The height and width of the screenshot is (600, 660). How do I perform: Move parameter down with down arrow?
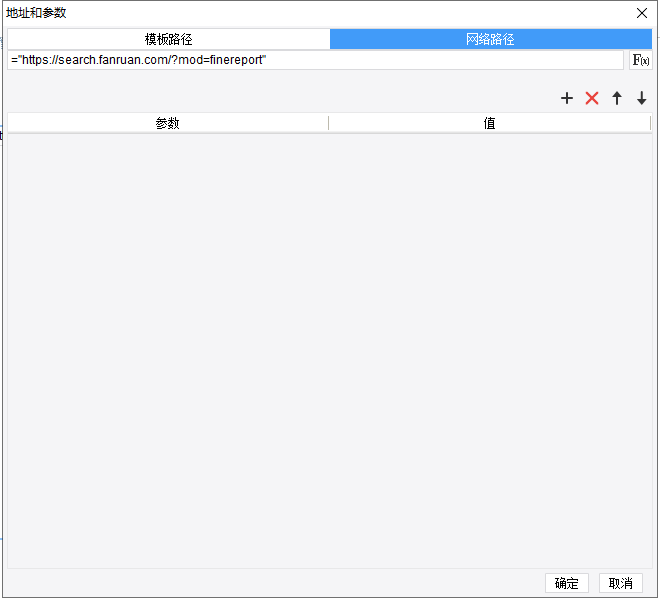click(x=641, y=98)
